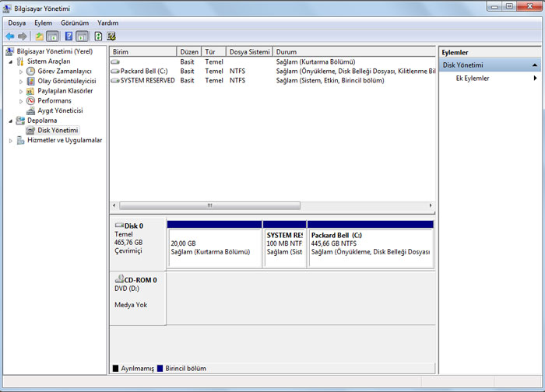The width and height of the screenshot is (545, 392).
Task: Click the Up One Level folder icon
Action: tap(39, 37)
